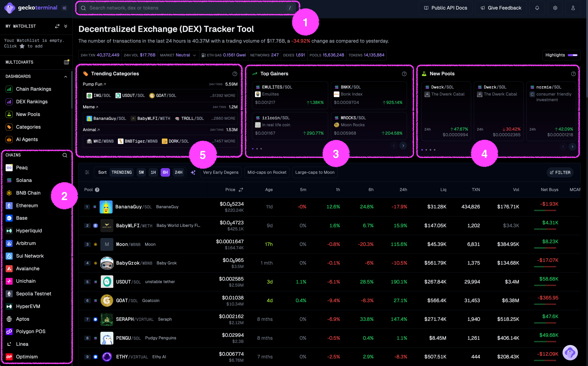Open settings gear icon
This screenshot has height=366, width=588.
pos(555,8)
